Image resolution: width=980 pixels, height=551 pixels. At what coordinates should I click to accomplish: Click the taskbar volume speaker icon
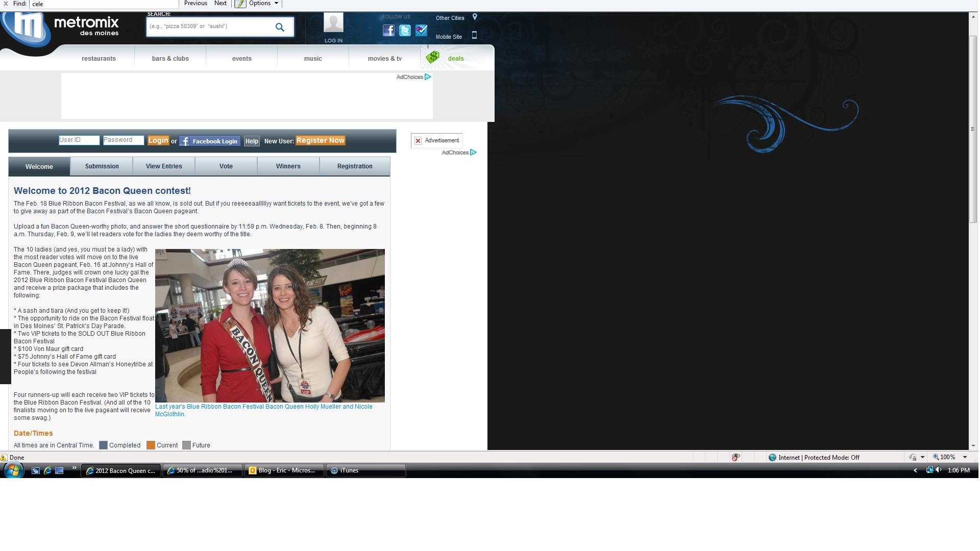pos(939,470)
